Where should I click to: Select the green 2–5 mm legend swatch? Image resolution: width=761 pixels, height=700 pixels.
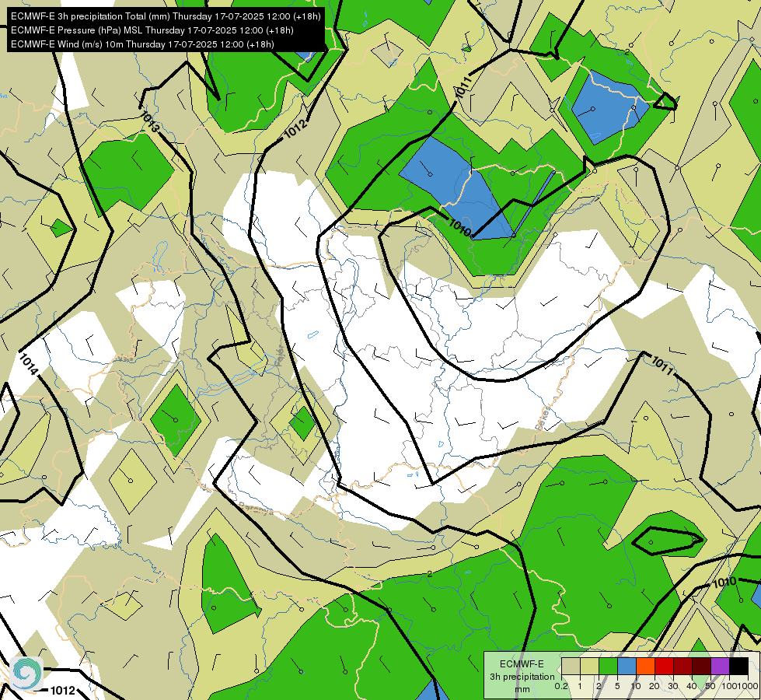[608, 667]
